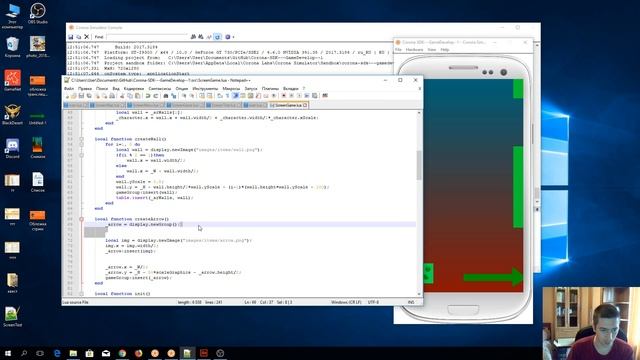
Task: Open the dropdown arrow on console toolbar's last icon
Action: click(233, 37)
